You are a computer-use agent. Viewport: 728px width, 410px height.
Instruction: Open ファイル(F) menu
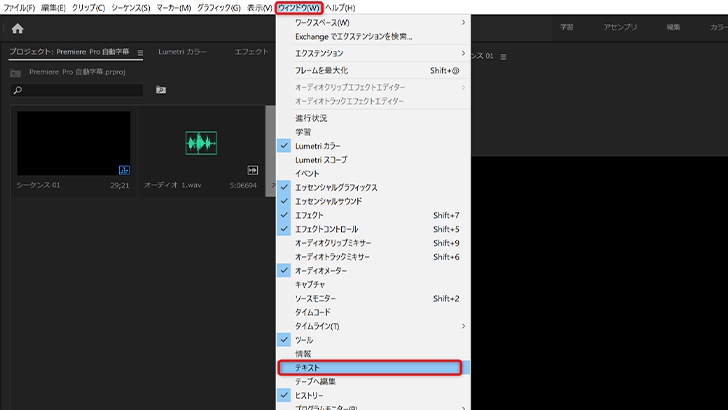(x=19, y=8)
